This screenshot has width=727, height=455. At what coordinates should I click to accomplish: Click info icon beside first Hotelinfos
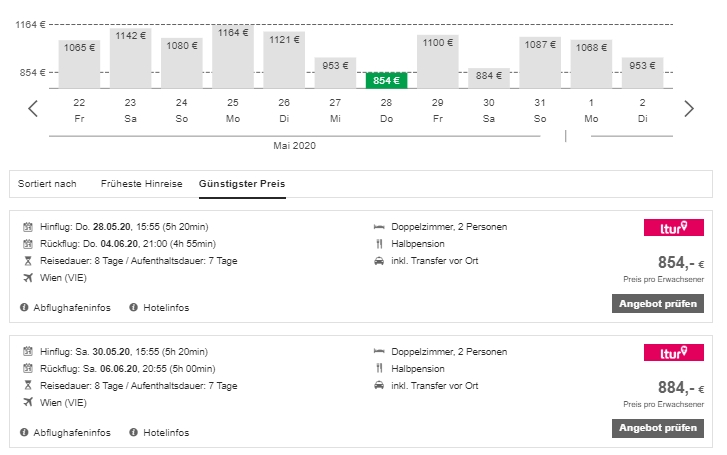[x=133, y=307]
